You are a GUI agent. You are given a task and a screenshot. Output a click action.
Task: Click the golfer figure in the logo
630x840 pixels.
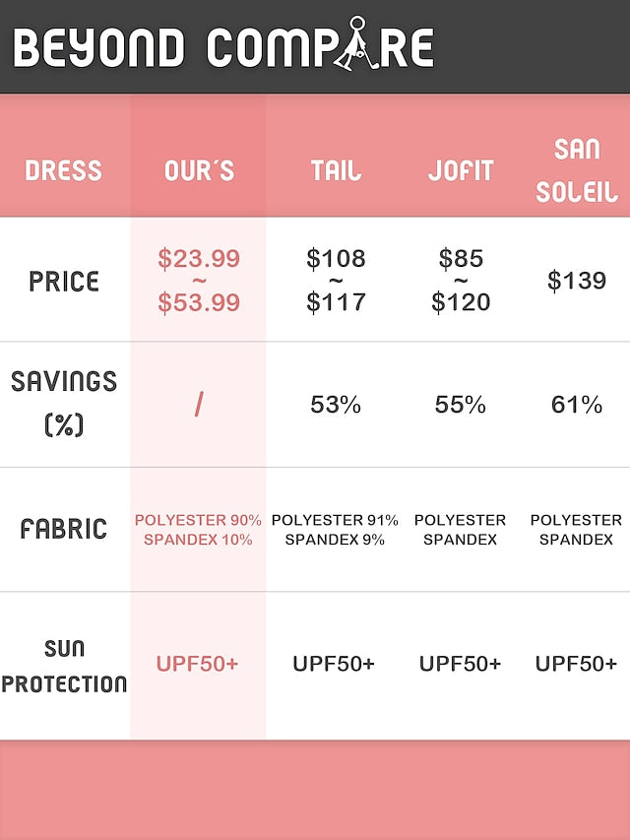352,44
